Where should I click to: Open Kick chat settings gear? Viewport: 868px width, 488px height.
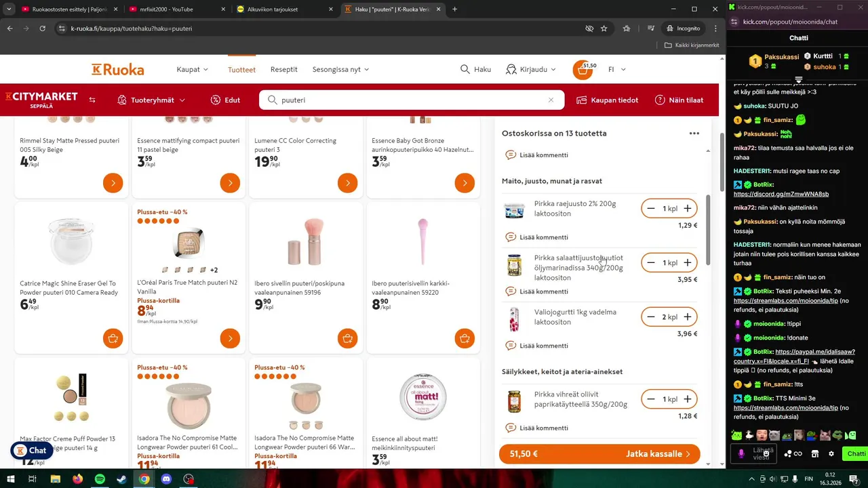(x=831, y=453)
